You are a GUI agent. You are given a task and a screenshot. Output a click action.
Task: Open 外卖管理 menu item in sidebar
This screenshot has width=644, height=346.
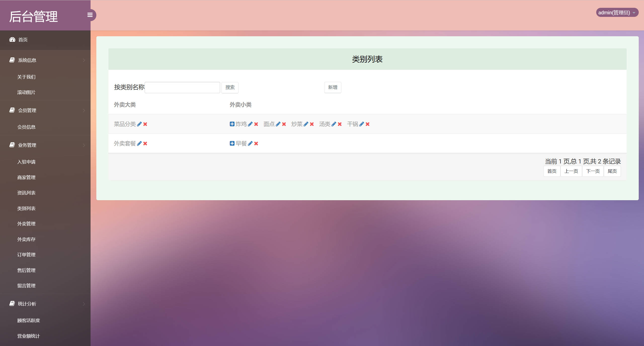26,224
